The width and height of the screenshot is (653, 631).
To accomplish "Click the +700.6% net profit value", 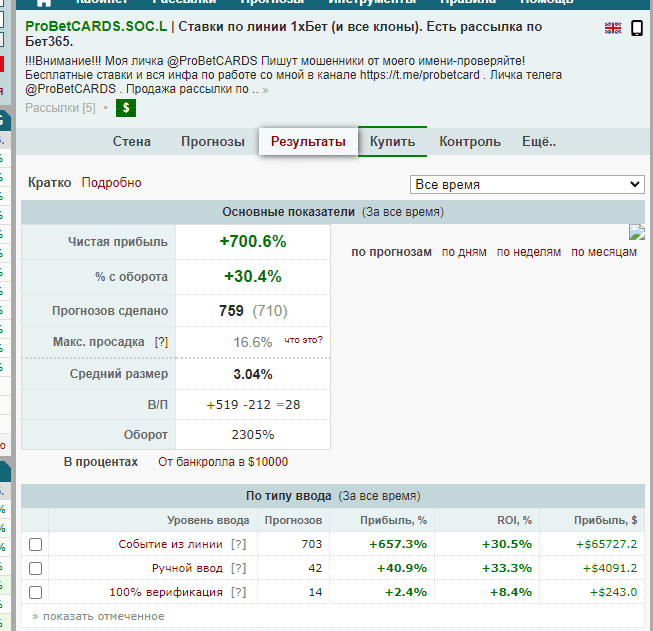I will coord(253,242).
